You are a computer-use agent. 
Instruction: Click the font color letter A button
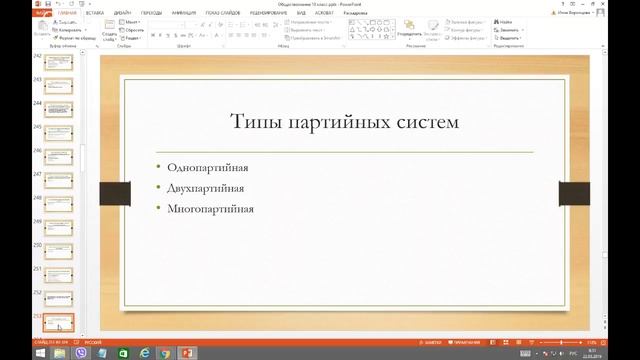pyautogui.click(x=217, y=36)
